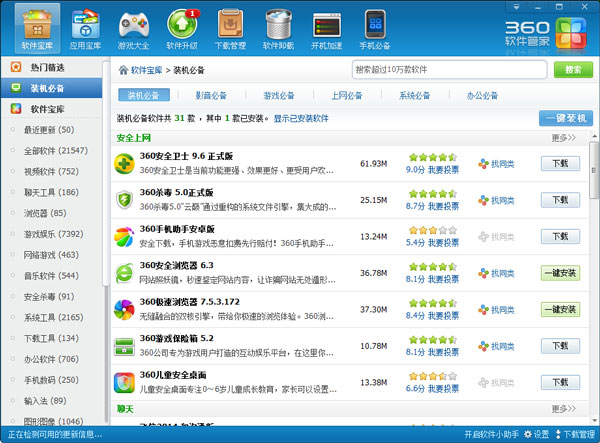Image resolution: width=600 pixels, height=443 pixels.
Task: Click 下载 for 360儿童安全桌面
Action: click(x=560, y=383)
